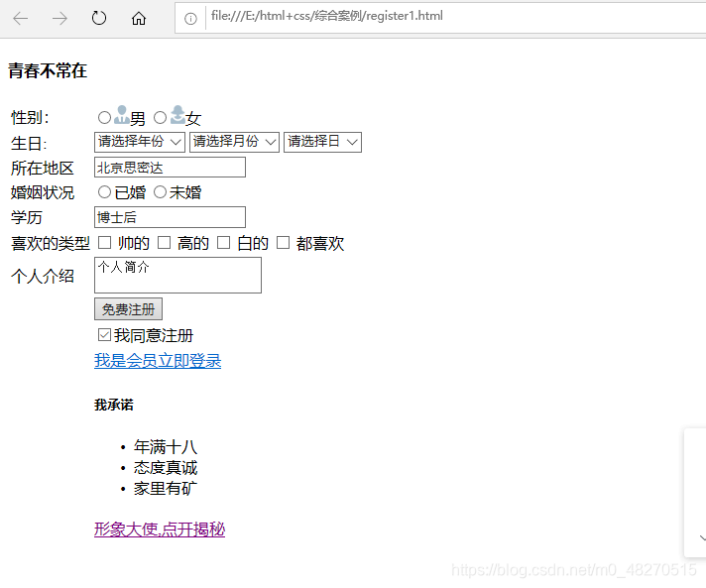Select the 女 gender radio button
The height and width of the screenshot is (588, 706).
[161, 118]
